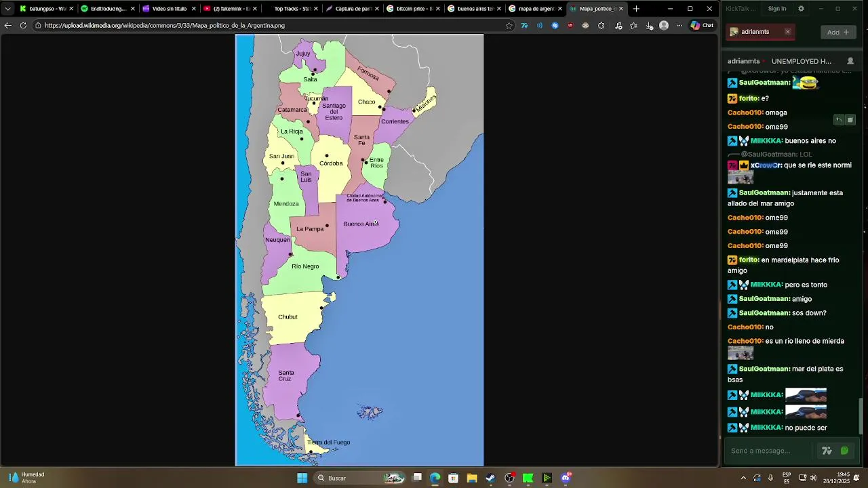Viewport: 868px width, 488px height.
Task: Bookmark this page with the star icon
Action: (x=509, y=26)
